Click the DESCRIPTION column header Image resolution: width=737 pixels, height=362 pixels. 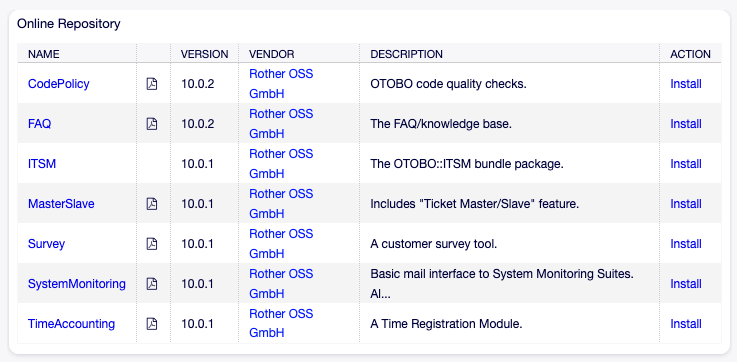click(x=407, y=54)
